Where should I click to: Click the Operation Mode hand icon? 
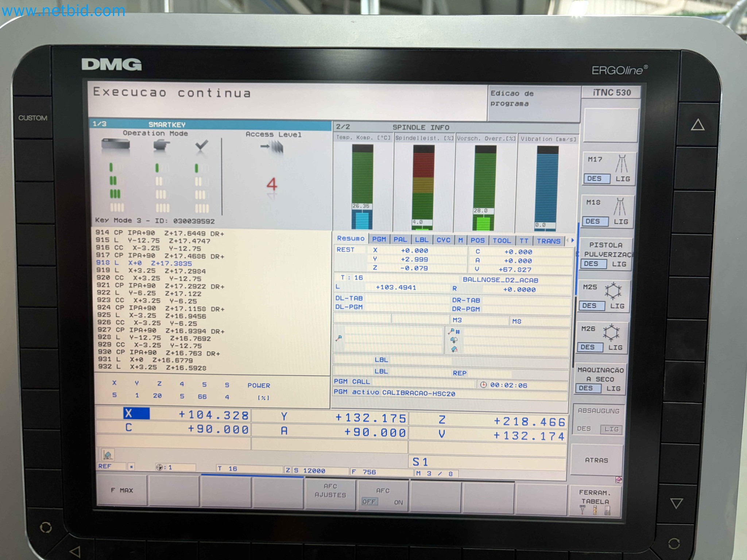pyautogui.click(x=162, y=145)
